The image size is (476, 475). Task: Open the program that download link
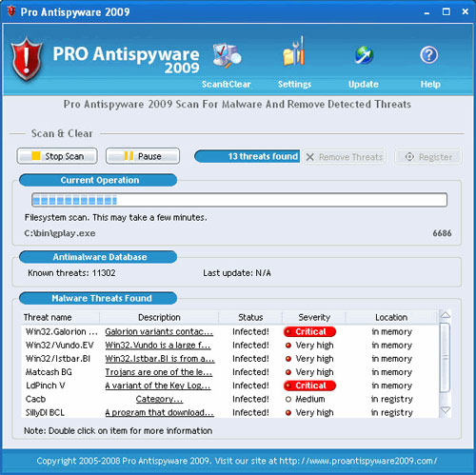point(159,412)
